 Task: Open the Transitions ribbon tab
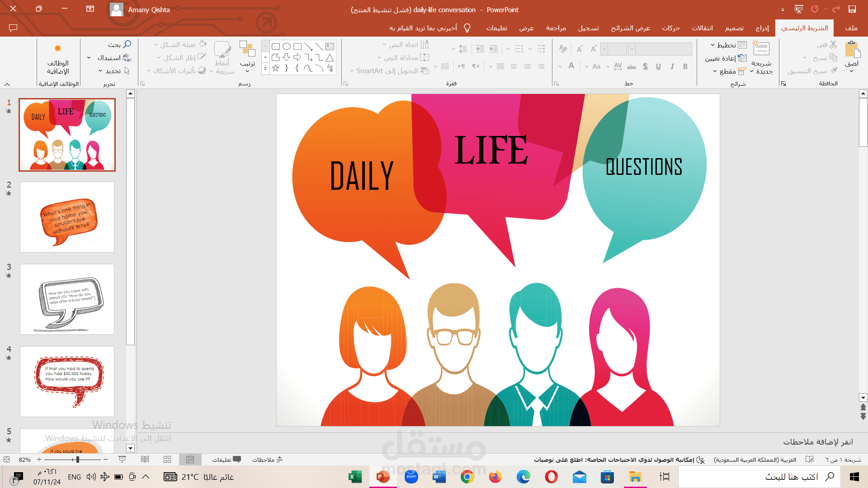pyautogui.click(x=702, y=28)
